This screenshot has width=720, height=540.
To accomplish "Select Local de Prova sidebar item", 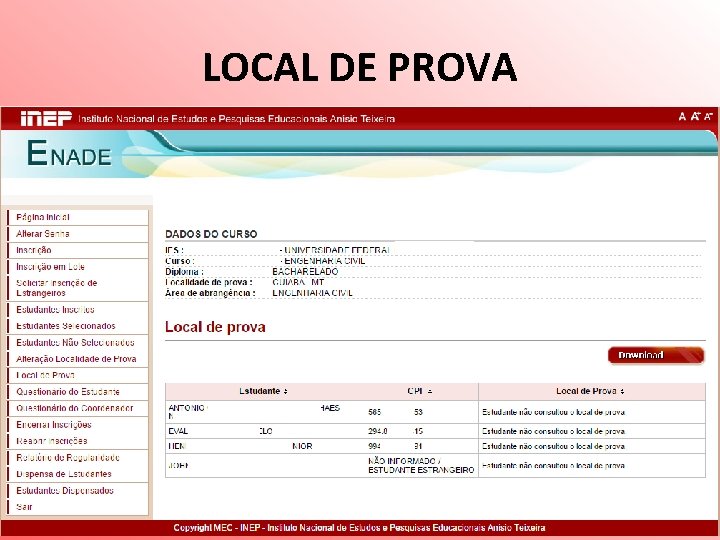I will pos(45,375).
